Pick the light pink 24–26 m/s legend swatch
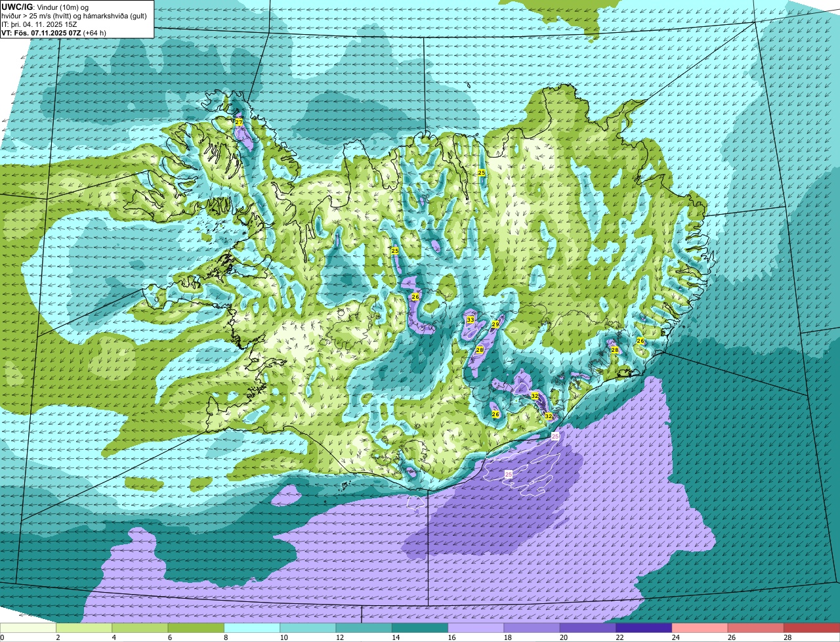840x642 pixels. (x=700, y=628)
